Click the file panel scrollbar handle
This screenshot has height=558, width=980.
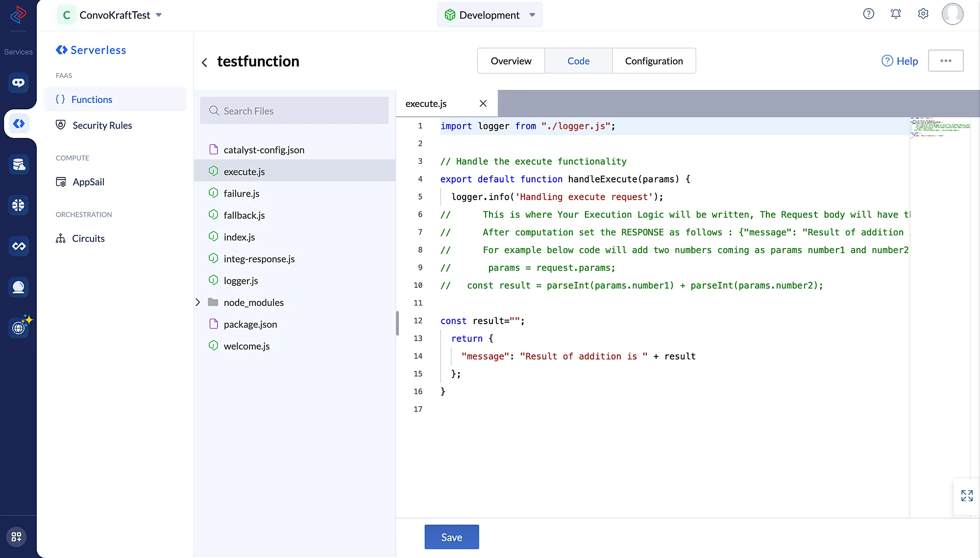pos(397,323)
